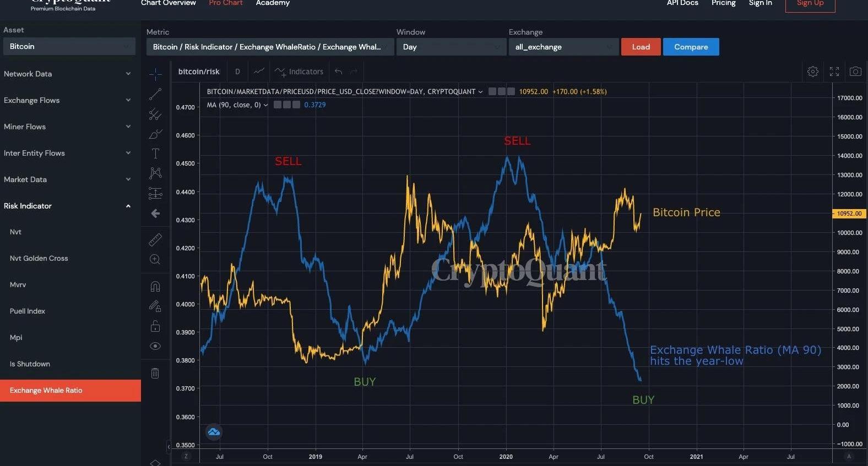Image resolution: width=868 pixels, height=466 pixels.
Task: Click the 10952.00 price label on axis
Action: [x=849, y=213]
